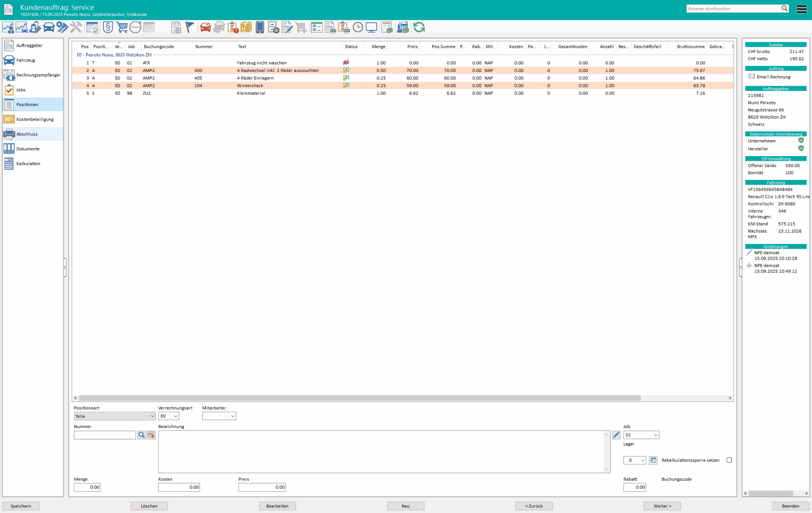Open the shopping cart toolbar icon
The image size is (812, 513).
122,28
